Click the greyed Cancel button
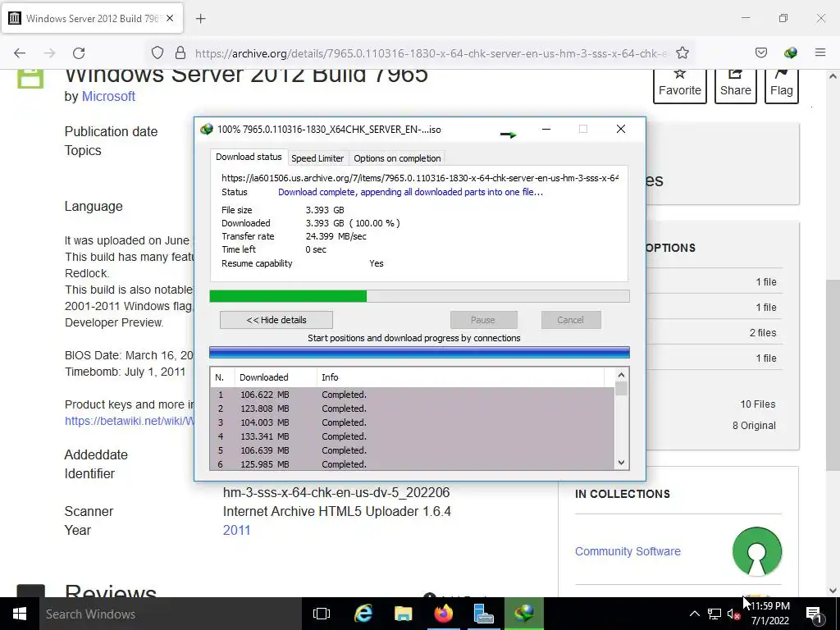 (x=571, y=320)
